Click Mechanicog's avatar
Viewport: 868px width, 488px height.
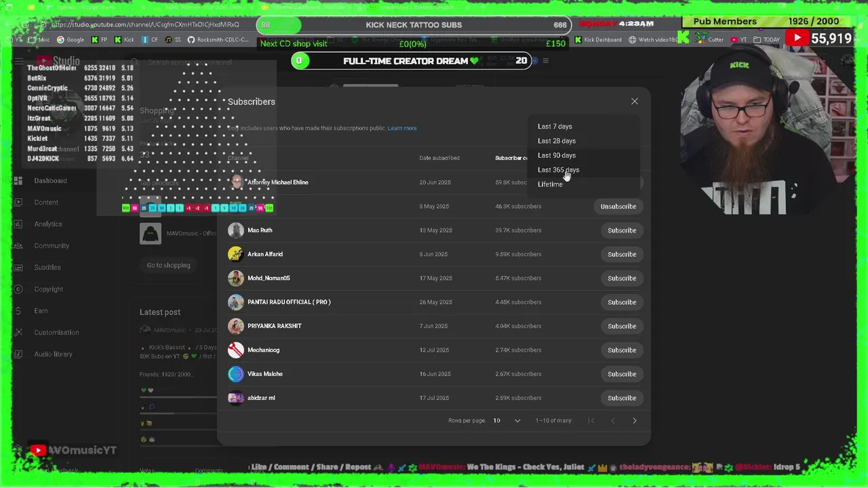coord(236,350)
